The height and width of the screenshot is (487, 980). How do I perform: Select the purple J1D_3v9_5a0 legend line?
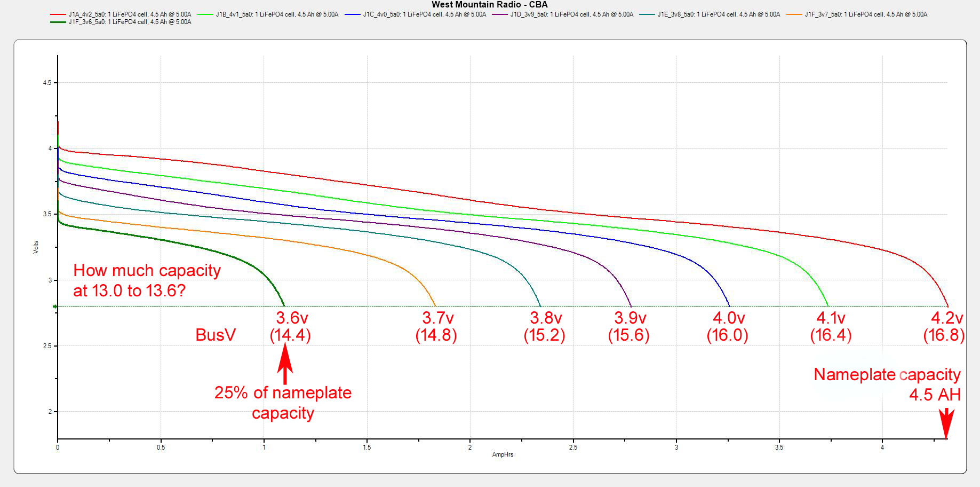pyautogui.click(x=500, y=14)
